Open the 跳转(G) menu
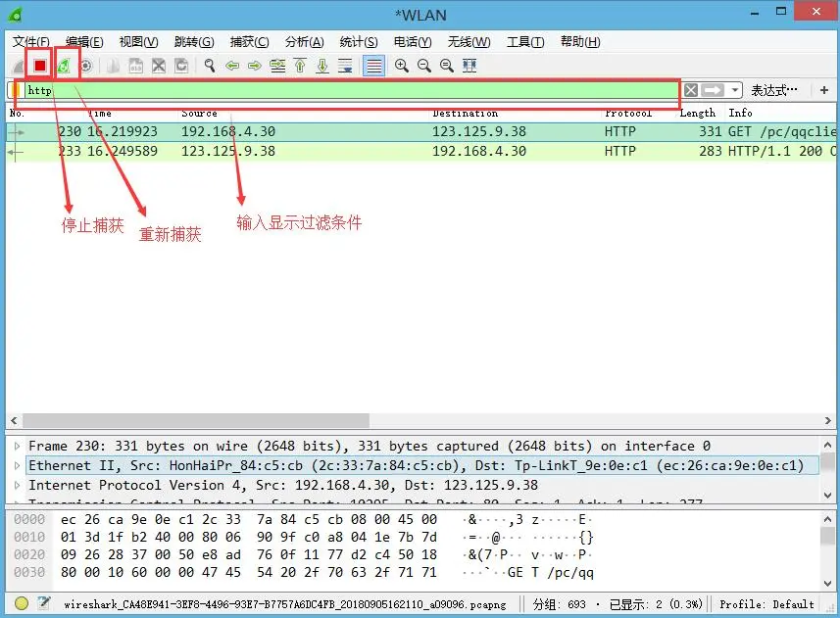Image resolution: width=840 pixels, height=618 pixels. (x=194, y=42)
